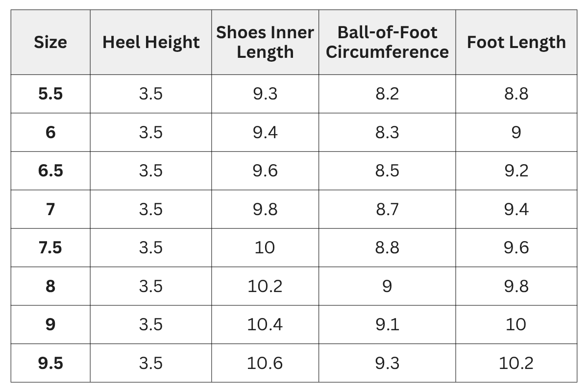Viewport: 588px width, 392px height.
Task: Select the Heel Height column header
Action: click(x=151, y=42)
